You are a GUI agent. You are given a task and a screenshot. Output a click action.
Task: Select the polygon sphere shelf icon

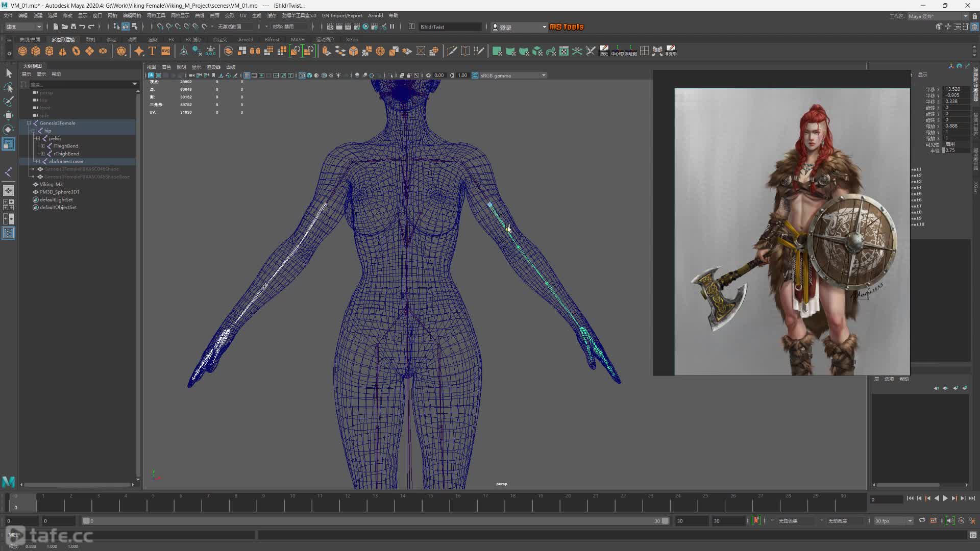[x=22, y=51]
